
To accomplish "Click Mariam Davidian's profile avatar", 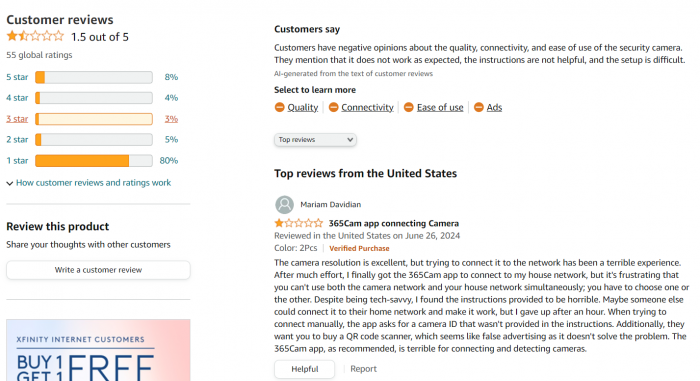I will coord(284,205).
